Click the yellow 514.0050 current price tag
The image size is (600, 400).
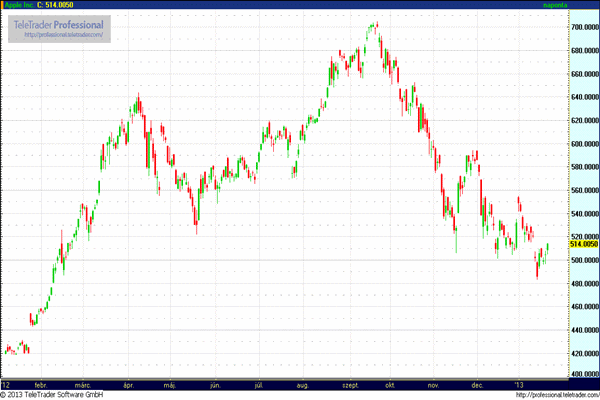point(583,244)
